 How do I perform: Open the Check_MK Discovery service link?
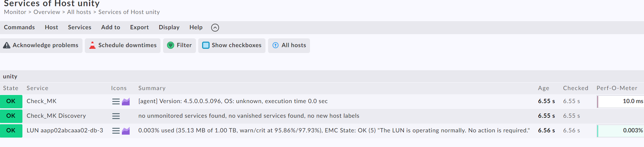[56, 116]
